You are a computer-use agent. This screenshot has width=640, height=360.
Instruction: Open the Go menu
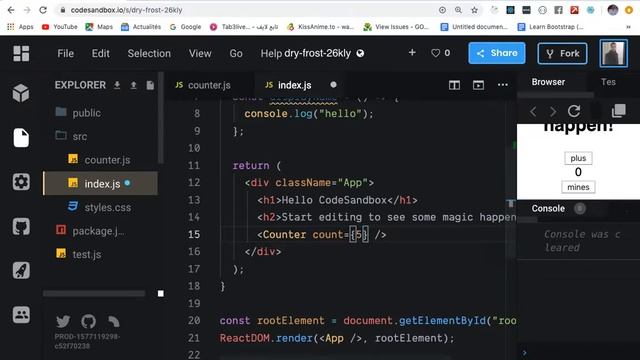pos(236,53)
